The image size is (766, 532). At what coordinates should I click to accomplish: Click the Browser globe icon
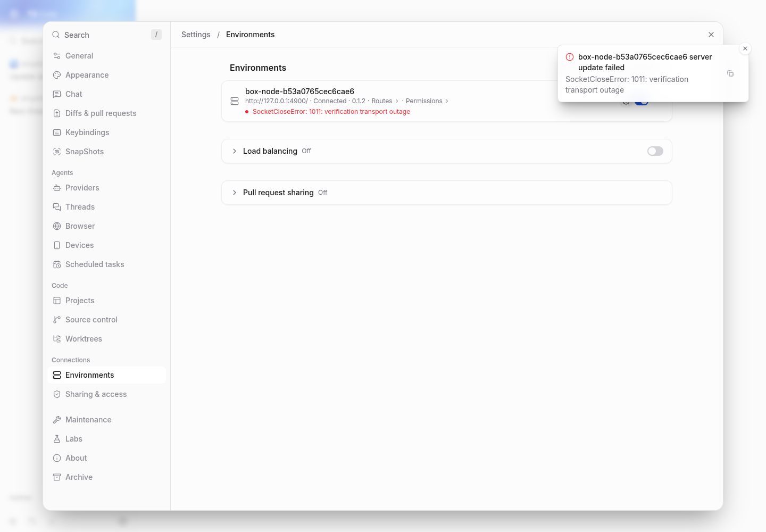click(57, 226)
